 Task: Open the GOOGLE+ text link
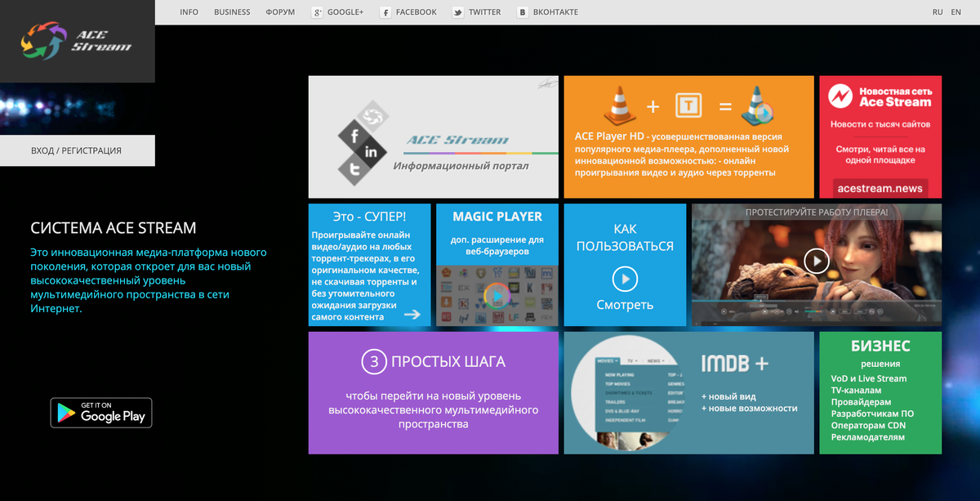tap(345, 12)
